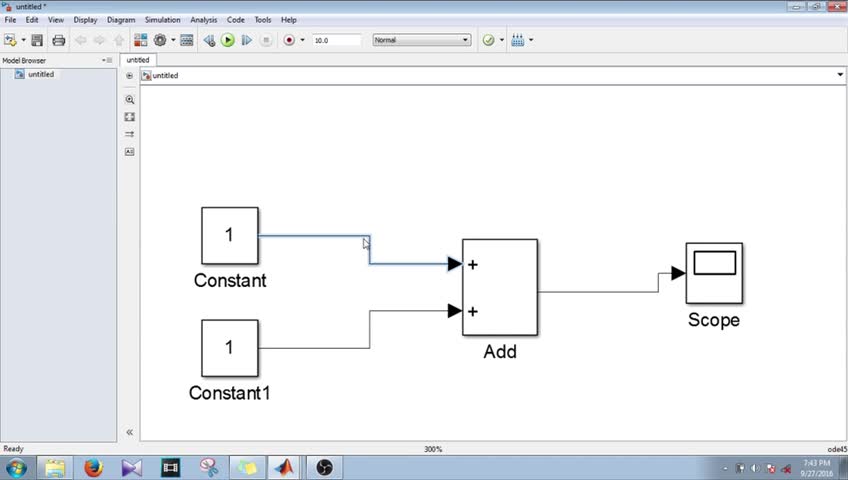This screenshot has width=848, height=480.
Task: Open the Tools menu
Action: (x=263, y=19)
